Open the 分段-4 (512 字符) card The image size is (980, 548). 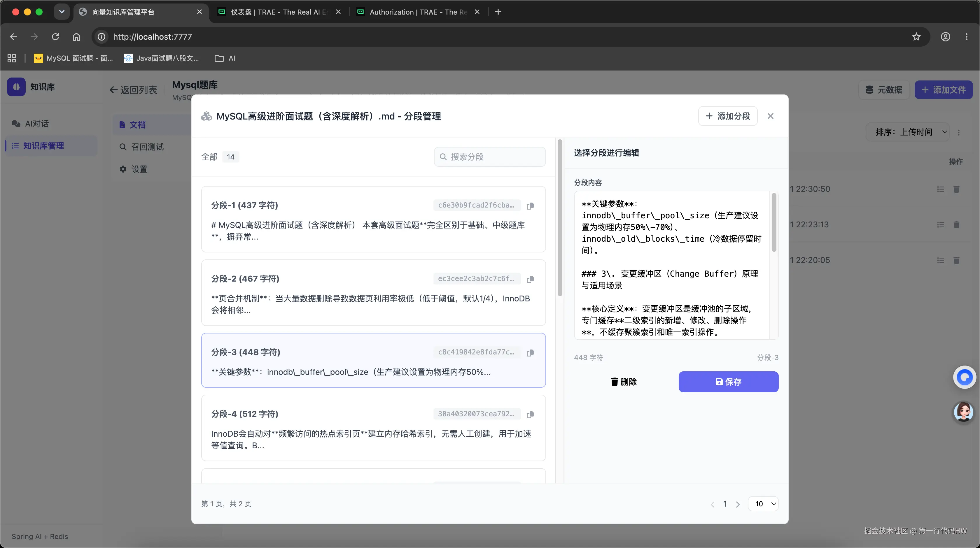click(x=373, y=428)
